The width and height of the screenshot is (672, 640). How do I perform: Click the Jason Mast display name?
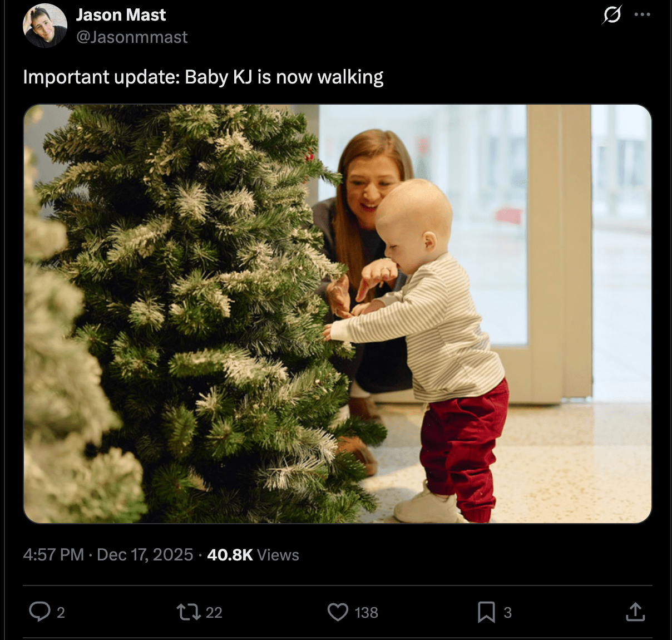[x=121, y=15]
